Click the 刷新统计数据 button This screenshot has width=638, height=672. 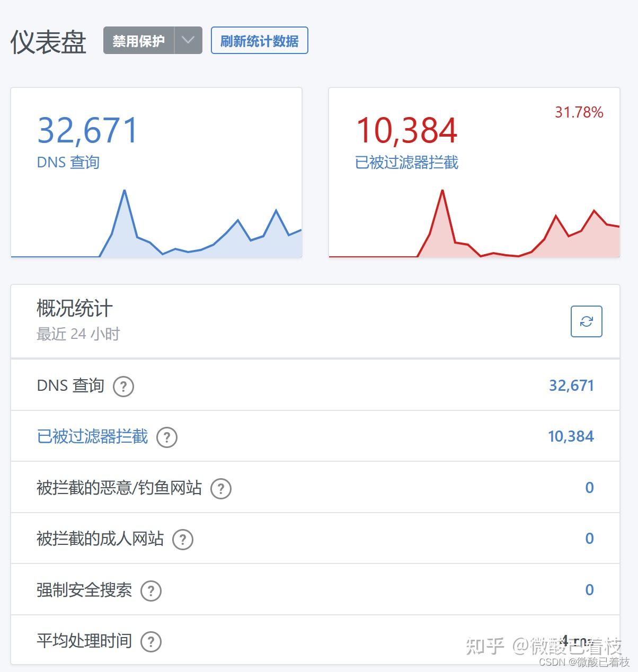[259, 41]
